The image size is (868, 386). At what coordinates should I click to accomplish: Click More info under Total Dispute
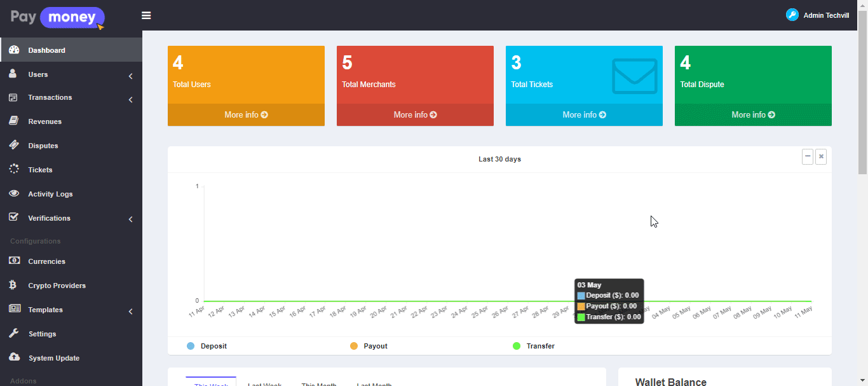753,115
